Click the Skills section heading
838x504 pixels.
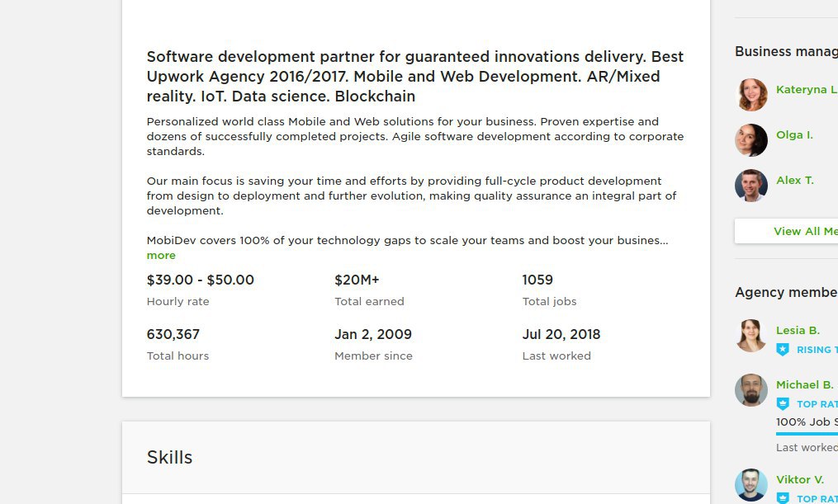pos(169,457)
